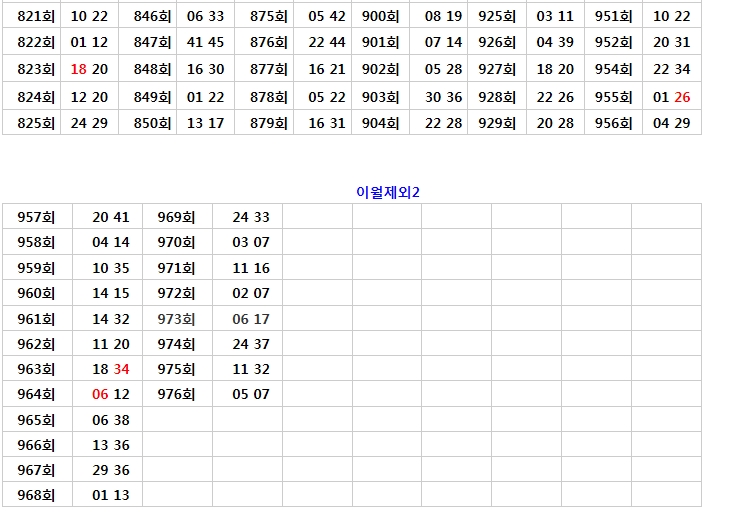Screen dimensions: 731x528
Task: Click numbers 30 36 beside 903회
Action: [x=443, y=97]
